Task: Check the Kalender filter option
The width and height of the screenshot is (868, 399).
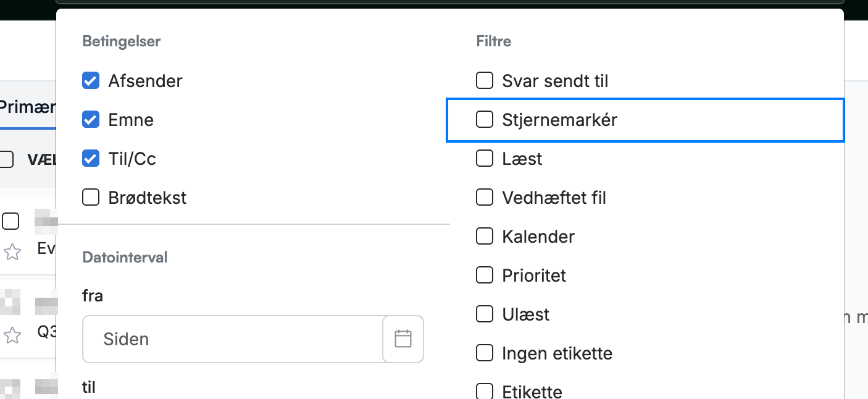Action: [x=485, y=237]
